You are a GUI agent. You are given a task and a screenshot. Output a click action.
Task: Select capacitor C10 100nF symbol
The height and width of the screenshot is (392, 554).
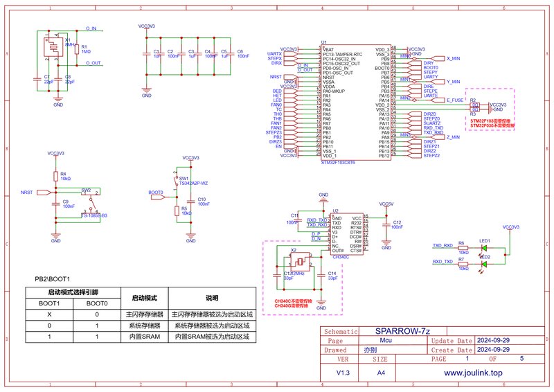[x=191, y=201]
